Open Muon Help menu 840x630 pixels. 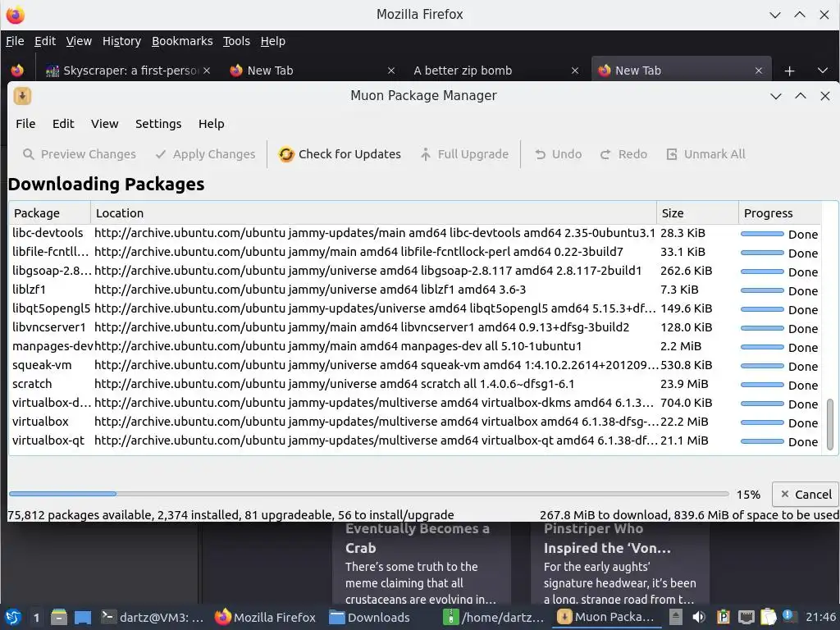click(x=211, y=124)
